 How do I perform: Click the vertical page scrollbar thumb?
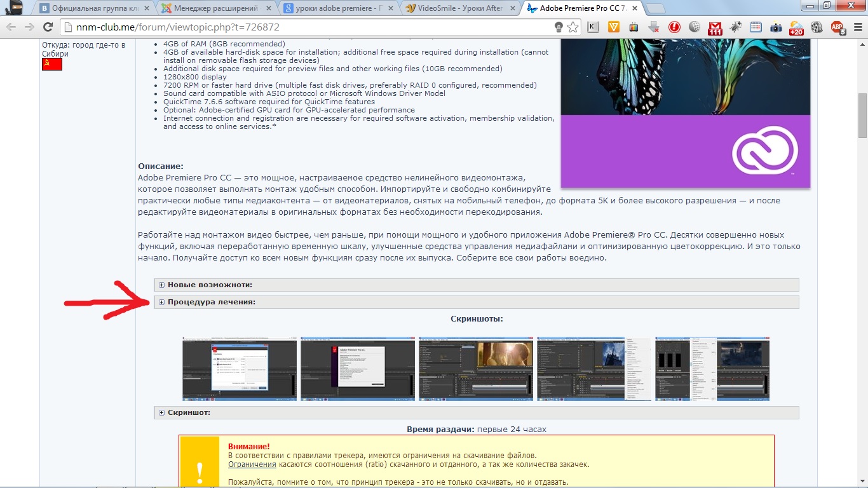pyautogui.click(x=862, y=115)
